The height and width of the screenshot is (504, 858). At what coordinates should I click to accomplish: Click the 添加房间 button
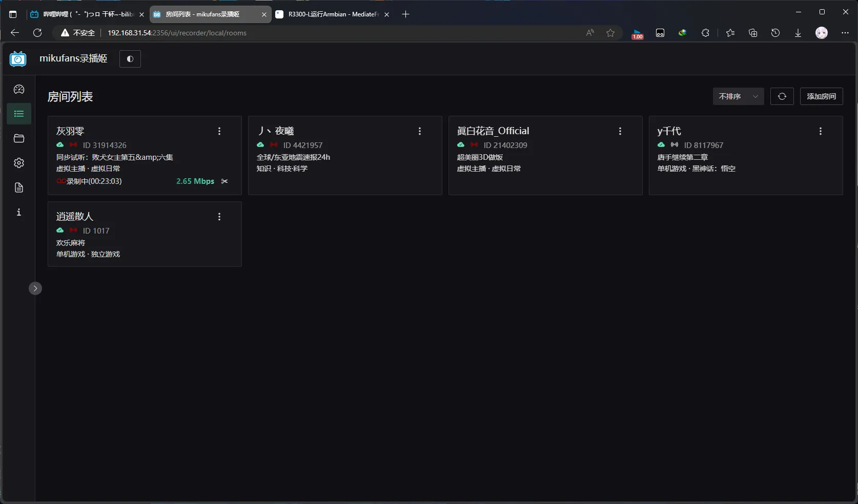pos(821,96)
